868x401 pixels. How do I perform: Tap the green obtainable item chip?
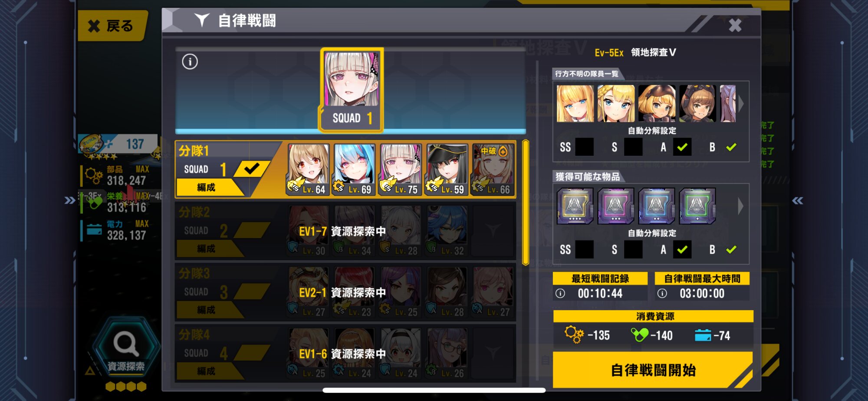tap(697, 206)
